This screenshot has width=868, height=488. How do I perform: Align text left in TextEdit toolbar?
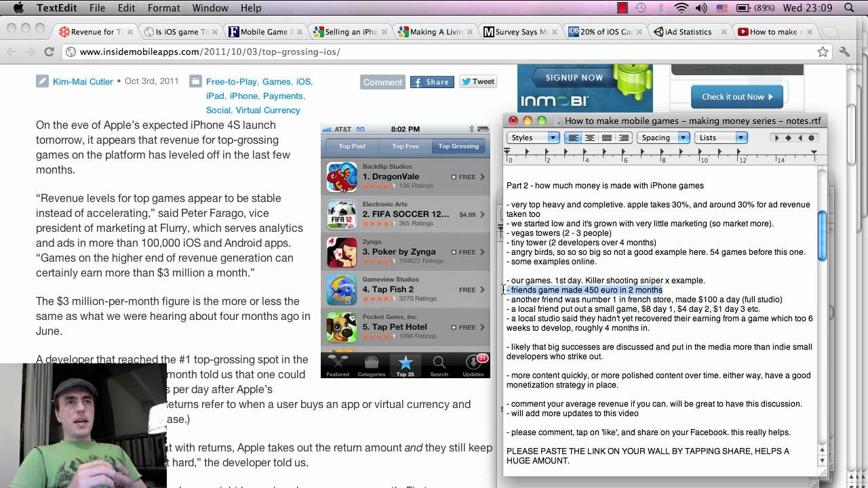[573, 138]
